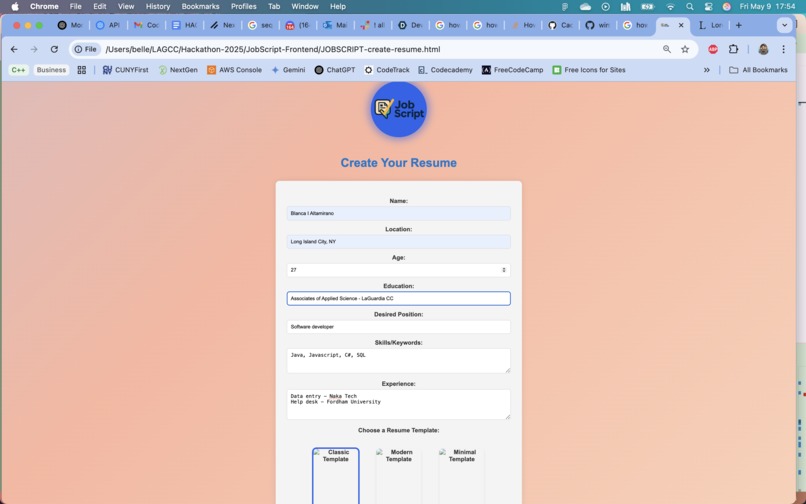Click the zoom magnifier icon in address bar

click(667, 49)
